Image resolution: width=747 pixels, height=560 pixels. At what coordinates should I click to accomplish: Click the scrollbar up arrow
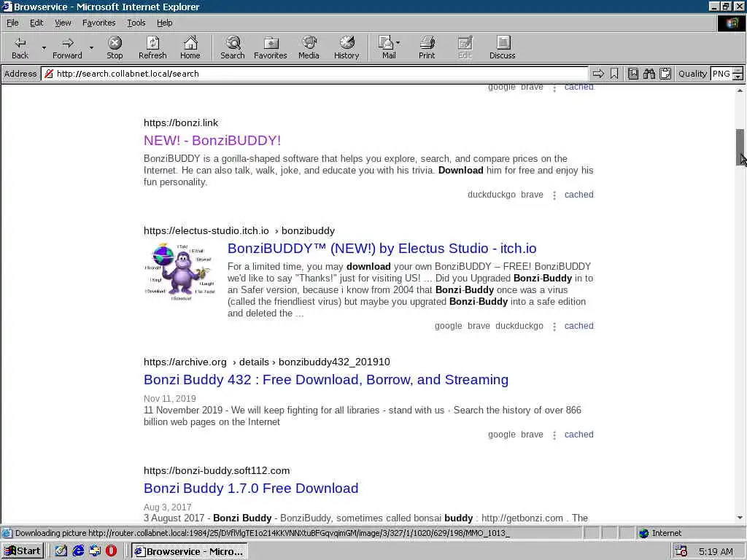(740, 90)
